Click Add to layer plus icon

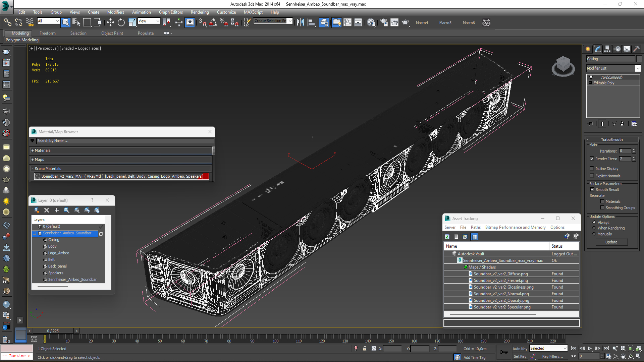[x=57, y=210]
